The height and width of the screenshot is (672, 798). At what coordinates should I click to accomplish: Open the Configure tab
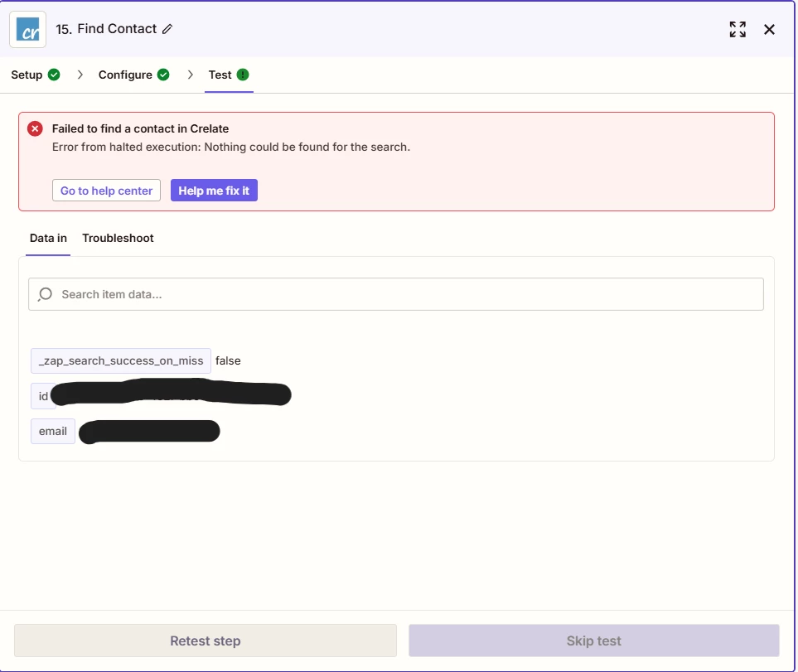(x=134, y=75)
